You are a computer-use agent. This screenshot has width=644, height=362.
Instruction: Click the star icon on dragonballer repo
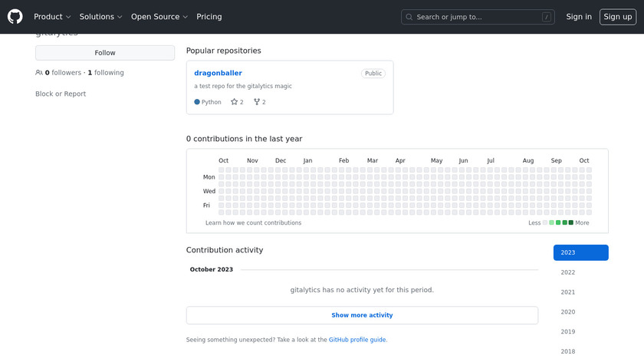(235, 102)
